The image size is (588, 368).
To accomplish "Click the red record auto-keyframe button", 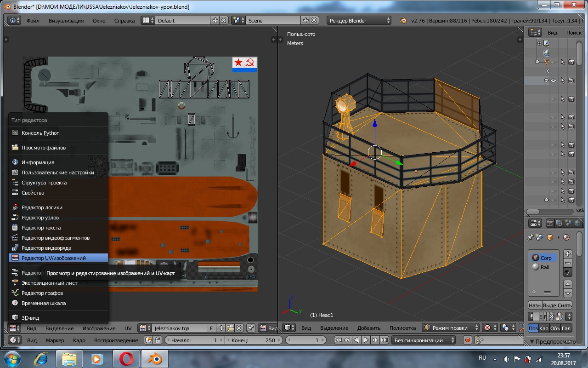I will (468, 340).
